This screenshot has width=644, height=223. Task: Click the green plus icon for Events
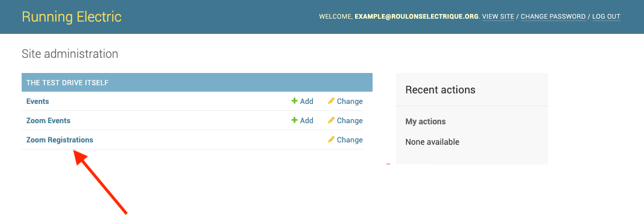(x=294, y=101)
